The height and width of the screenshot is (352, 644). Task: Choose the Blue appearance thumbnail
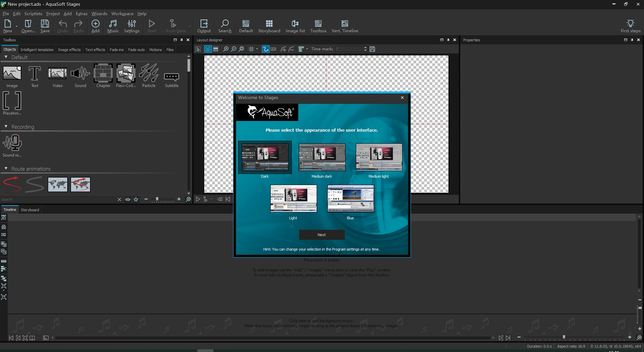[x=351, y=199]
